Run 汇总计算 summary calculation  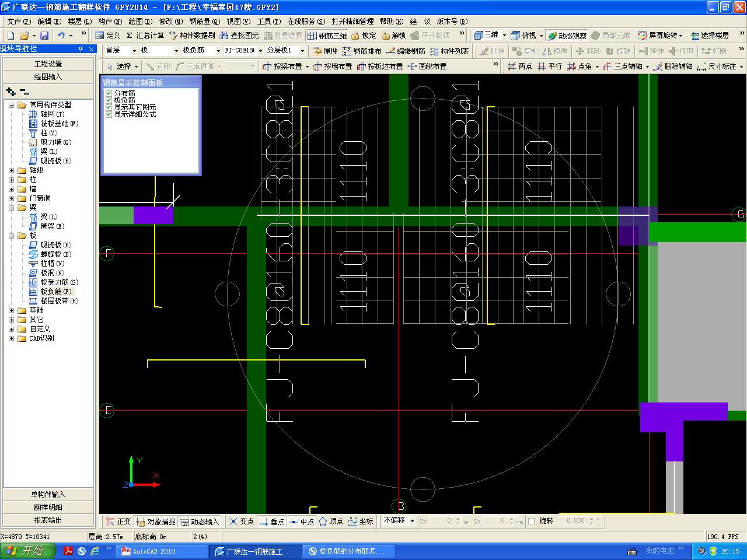(144, 36)
